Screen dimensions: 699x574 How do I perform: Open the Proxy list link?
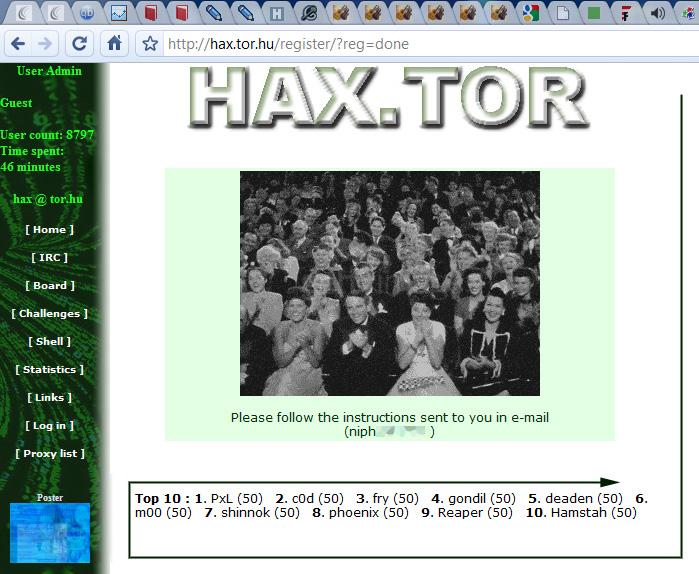pos(50,454)
